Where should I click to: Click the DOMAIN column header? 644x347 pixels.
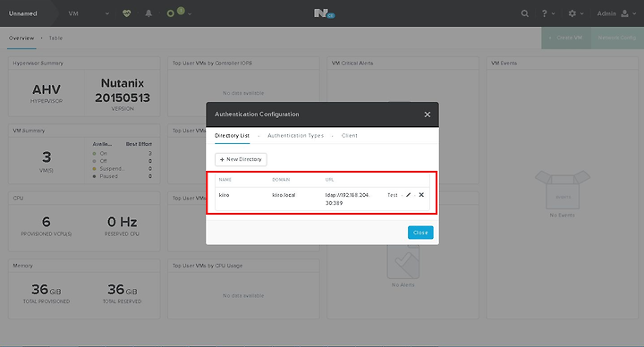point(281,180)
